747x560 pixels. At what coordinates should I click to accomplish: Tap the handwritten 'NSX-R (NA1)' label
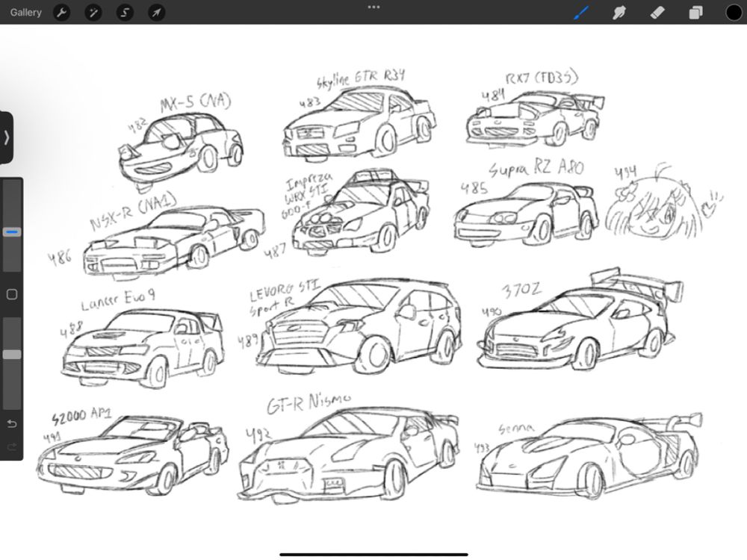coord(133,211)
